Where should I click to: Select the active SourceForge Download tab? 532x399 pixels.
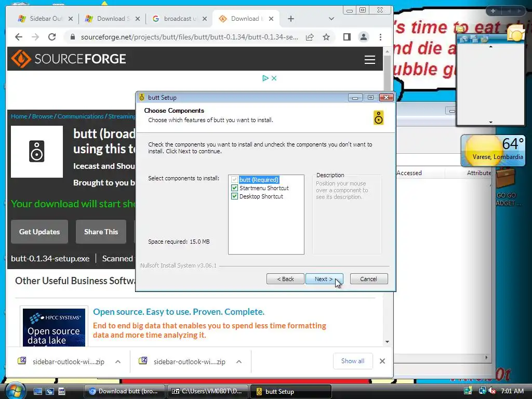tap(247, 19)
